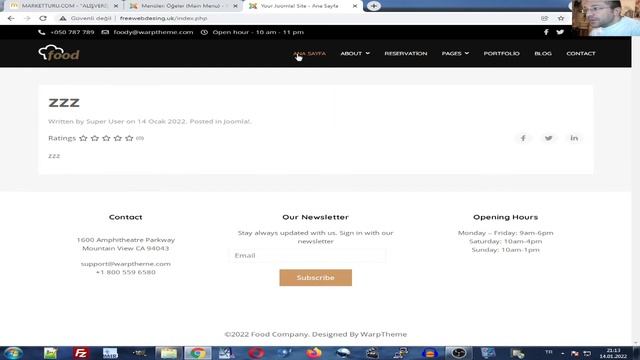
Task: Switch to the Menüler: Öğeler (Main Menu) tab
Action: [x=184, y=6]
